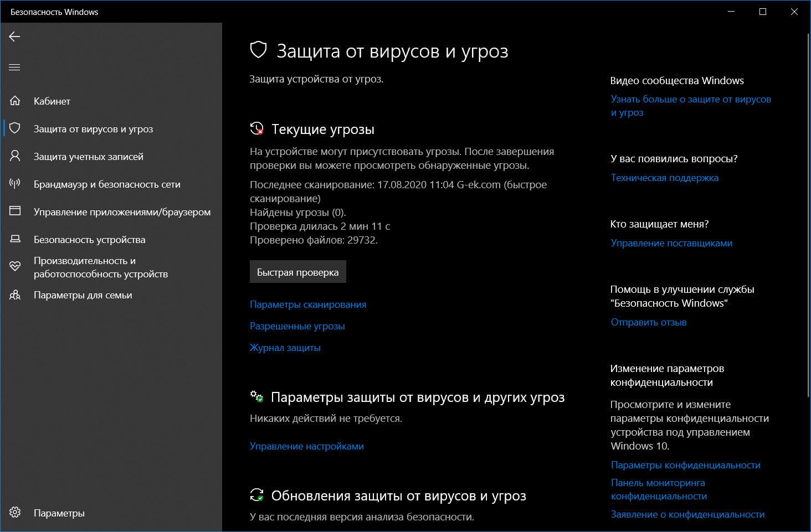Click the laptop icon for device security
The width and height of the screenshot is (811, 532).
coord(15,239)
